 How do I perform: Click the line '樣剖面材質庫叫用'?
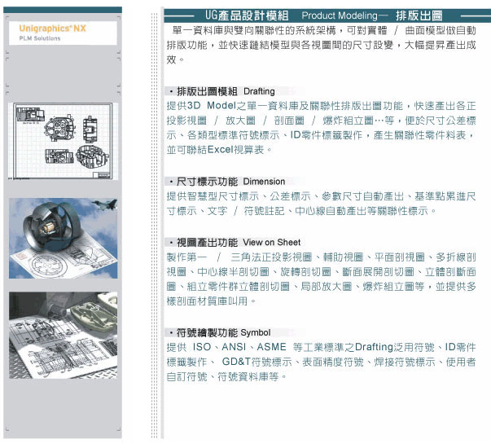[212, 301]
